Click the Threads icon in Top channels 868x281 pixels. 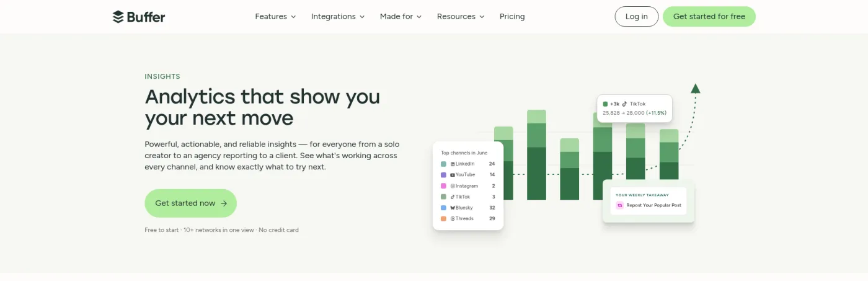tap(453, 219)
